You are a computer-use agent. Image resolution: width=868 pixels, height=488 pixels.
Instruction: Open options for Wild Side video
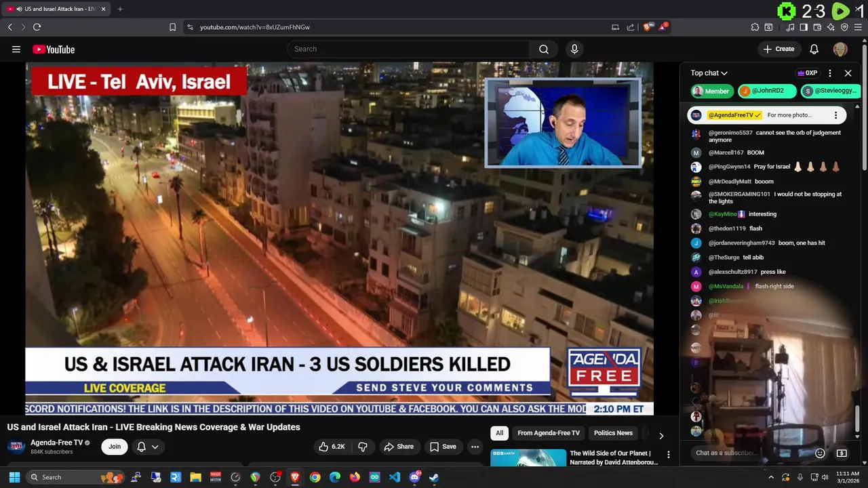tap(668, 455)
